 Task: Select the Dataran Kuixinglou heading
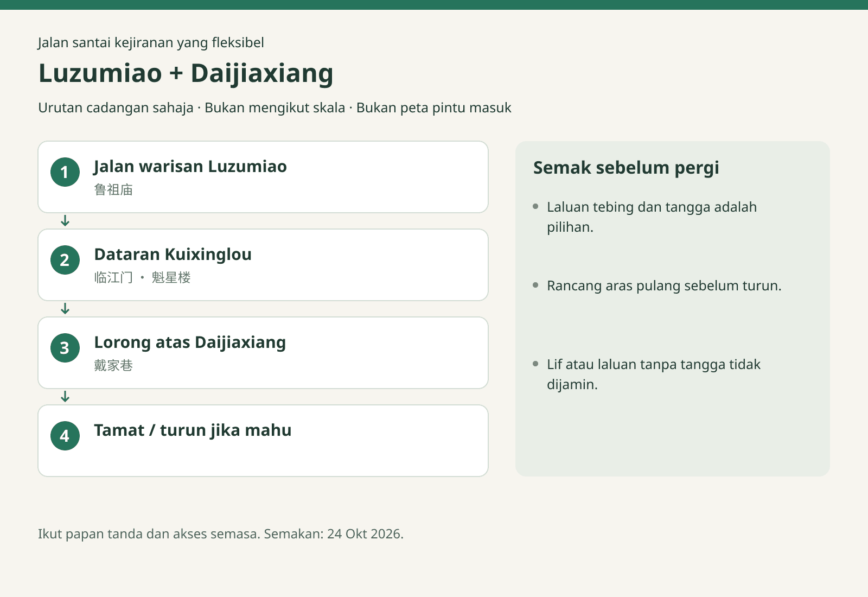click(173, 255)
